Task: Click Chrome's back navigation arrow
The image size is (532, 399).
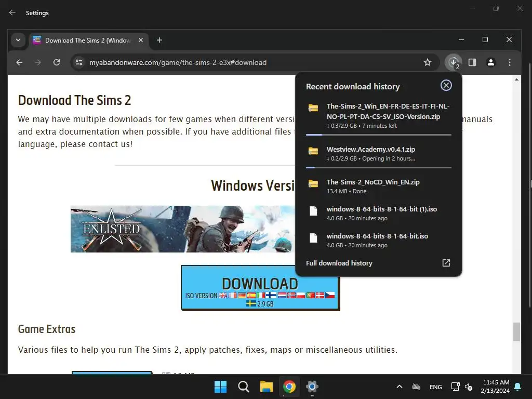Action: coord(19,62)
